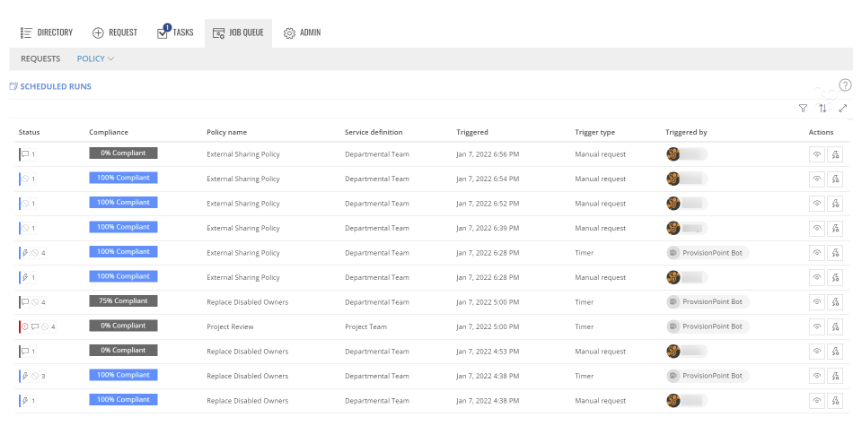The image size is (857, 437).
Task: Click the comment status icon in 6:56 PM row
Action: point(25,154)
